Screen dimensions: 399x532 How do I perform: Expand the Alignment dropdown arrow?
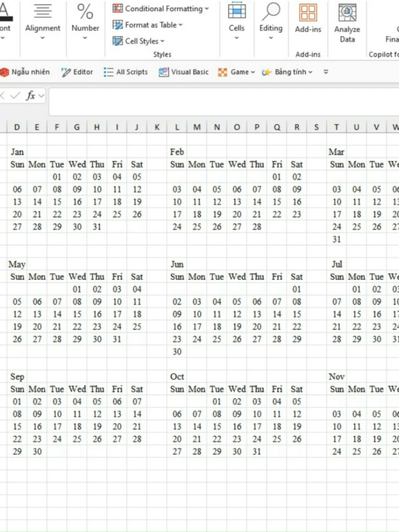43,38
